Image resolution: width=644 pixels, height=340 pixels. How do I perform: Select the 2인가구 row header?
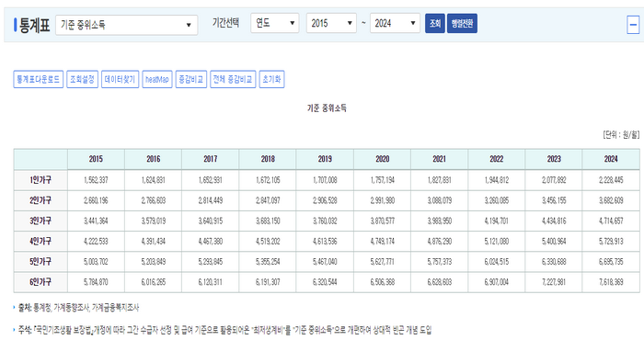pos(40,200)
